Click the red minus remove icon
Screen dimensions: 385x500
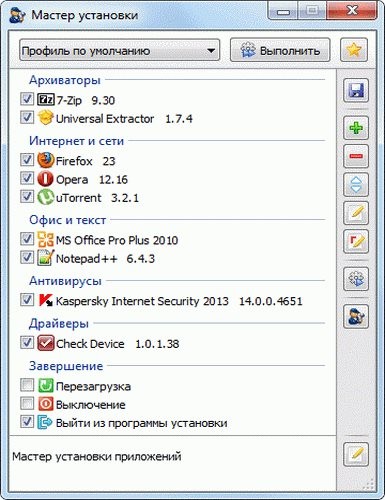[x=356, y=156]
